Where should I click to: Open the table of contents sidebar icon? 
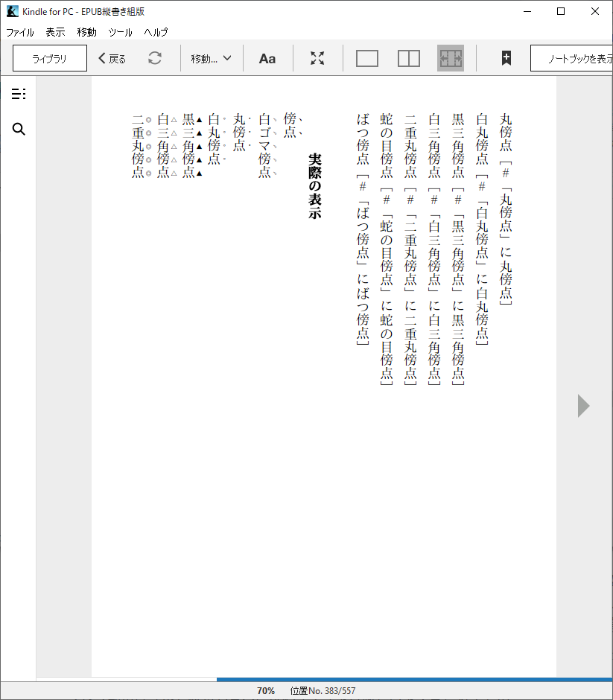click(x=18, y=94)
